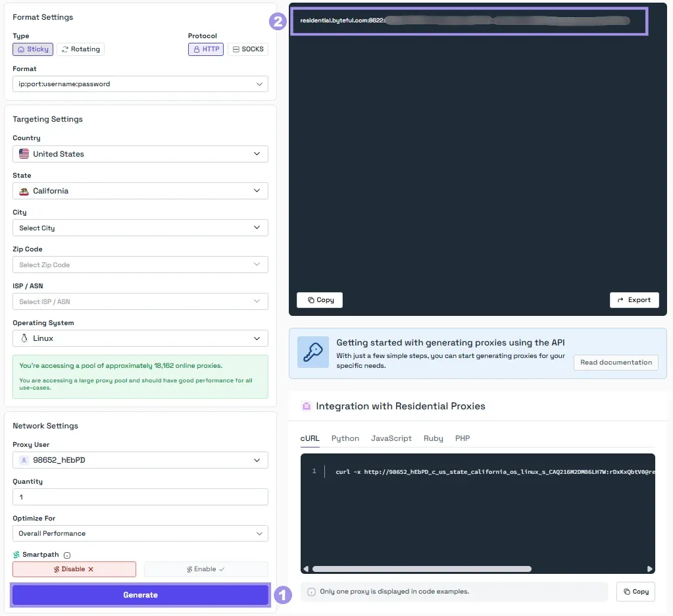The height and width of the screenshot is (616, 673).
Task: Open the Select Zip Code dropdown
Action: [140, 265]
